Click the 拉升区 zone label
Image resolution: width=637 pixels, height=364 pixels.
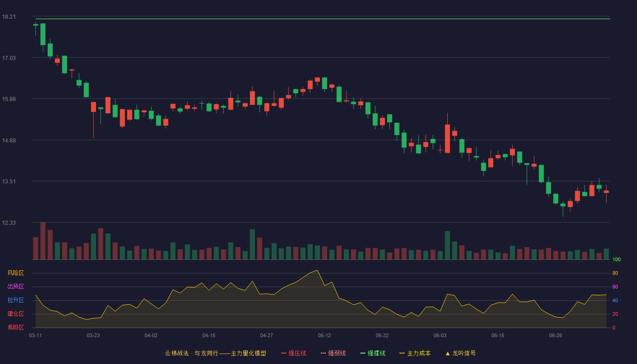(15, 300)
